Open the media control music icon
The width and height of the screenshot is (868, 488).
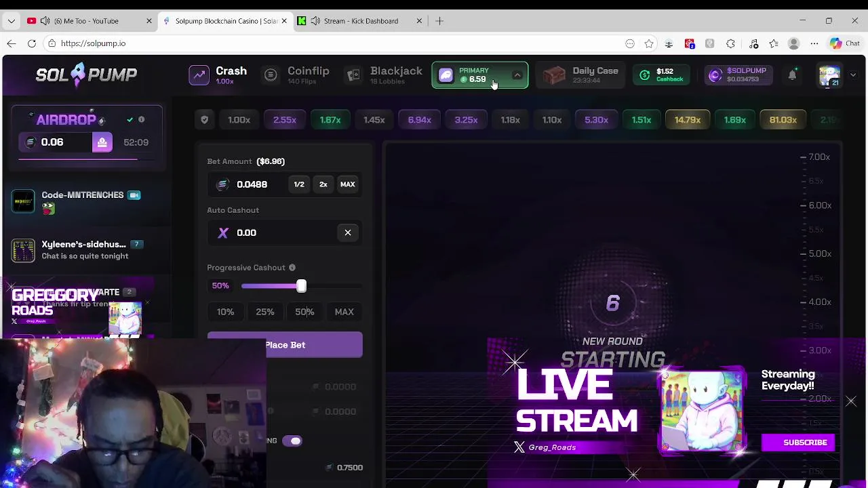pyautogui.click(x=753, y=43)
